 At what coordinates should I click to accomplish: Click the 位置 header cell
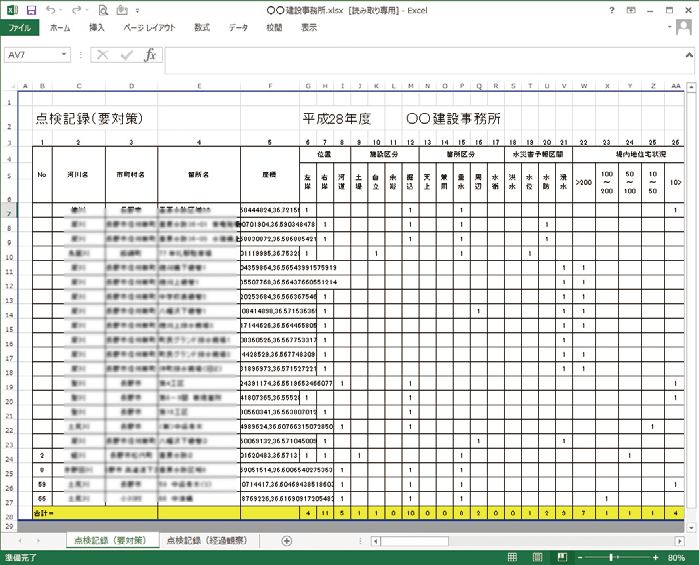point(325,154)
